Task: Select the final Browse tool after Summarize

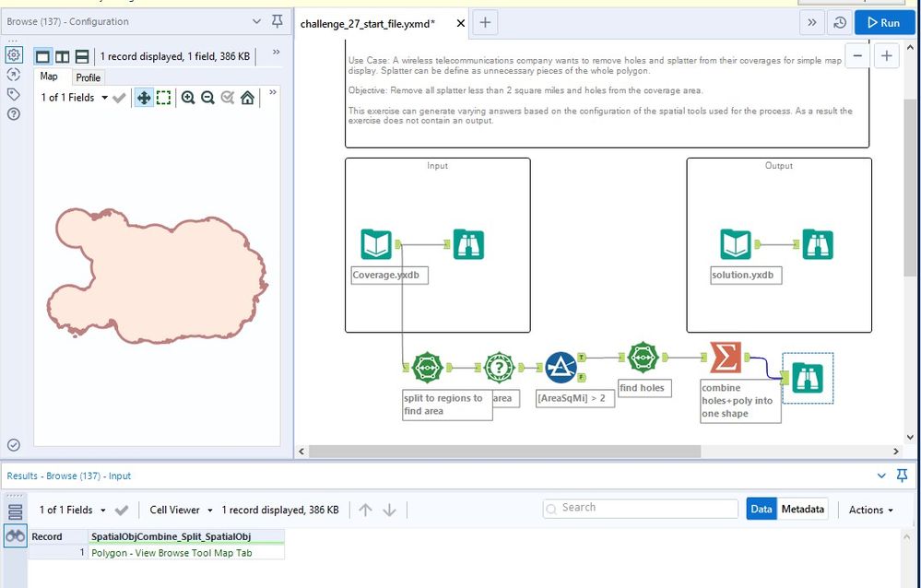Action: 808,378
